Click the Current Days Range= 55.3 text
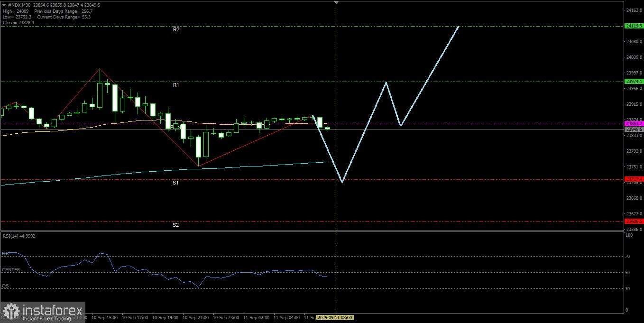 tap(64, 17)
